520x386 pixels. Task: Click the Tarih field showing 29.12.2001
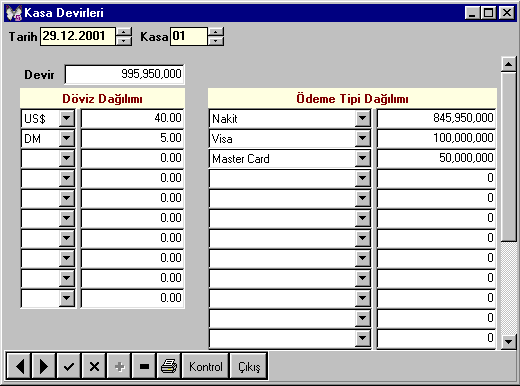pyautogui.click(x=78, y=36)
